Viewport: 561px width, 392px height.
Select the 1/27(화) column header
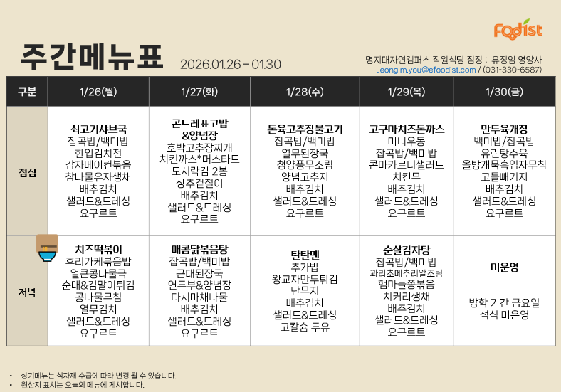coord(199,91)
